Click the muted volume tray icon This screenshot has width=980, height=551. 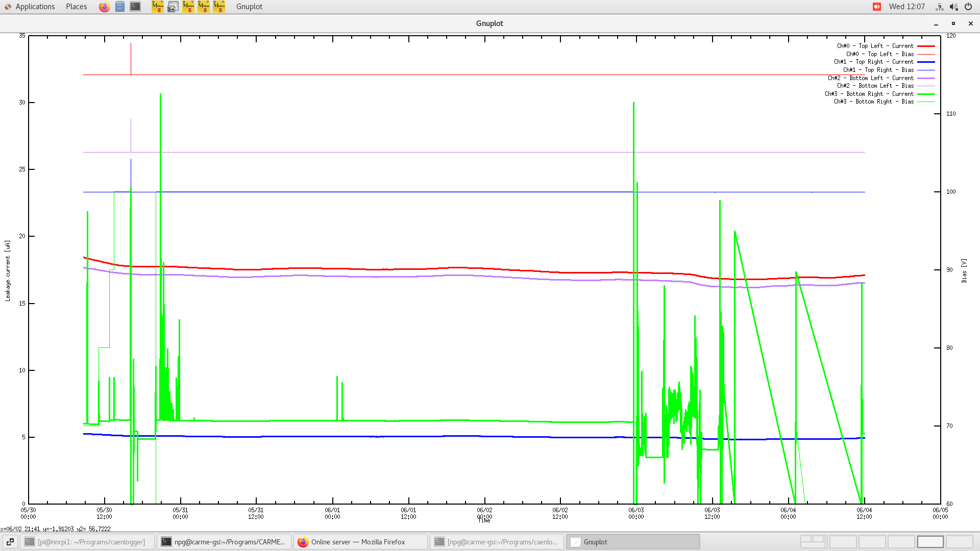pos(953,7)
